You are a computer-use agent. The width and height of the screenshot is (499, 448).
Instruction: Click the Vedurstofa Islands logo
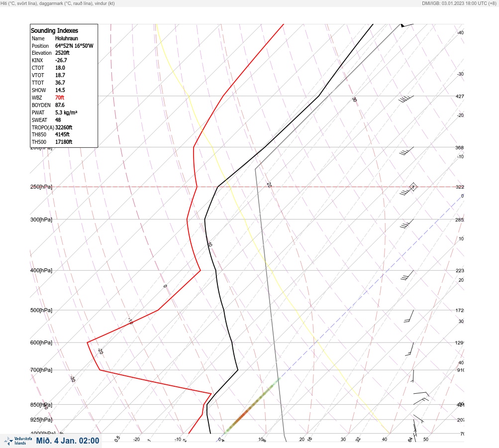tap(17, 441)
